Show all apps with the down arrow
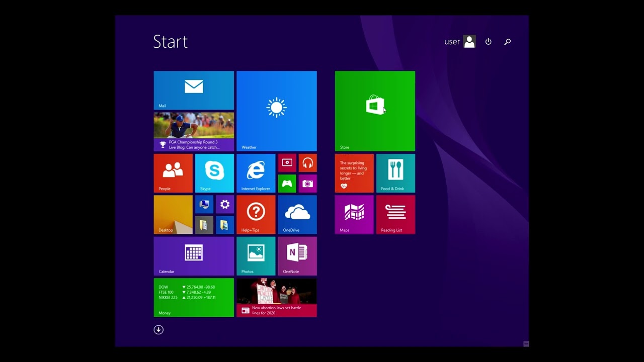The height and width of the screenshot is (362, 644). pos(158,330)
